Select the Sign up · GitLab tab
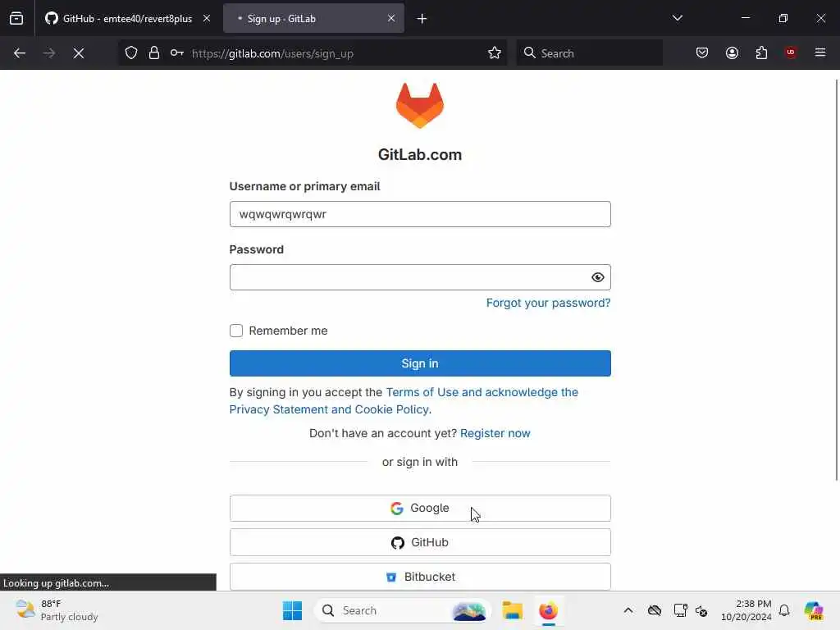 pos(313,19)
